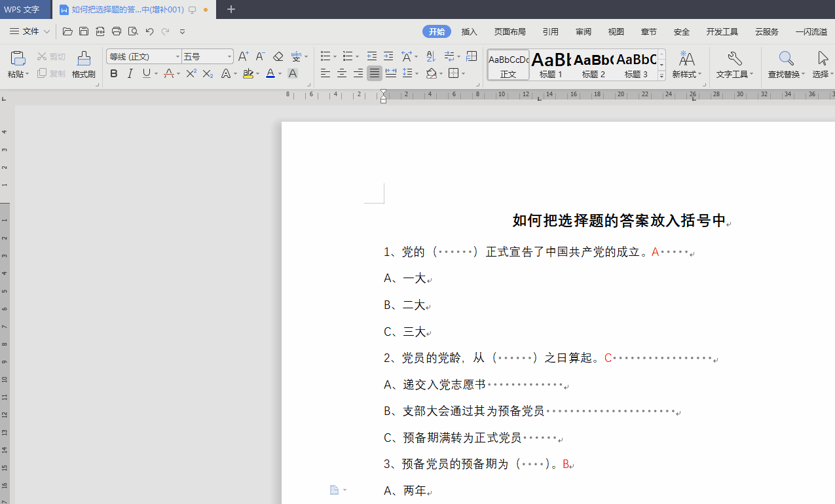Screen dimensions: 835x504
Task: Increase font size with A+ icon
Action: click(243, 56)
